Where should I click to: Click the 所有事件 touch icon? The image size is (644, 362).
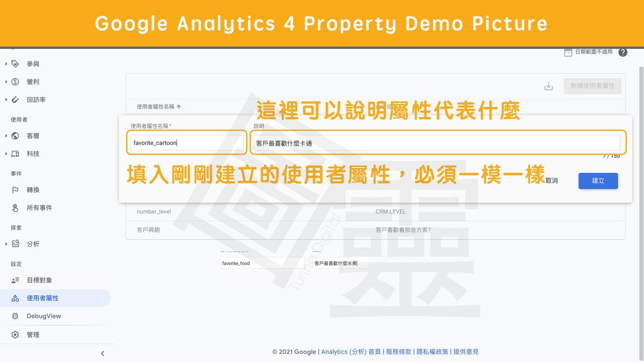(15, 208)
